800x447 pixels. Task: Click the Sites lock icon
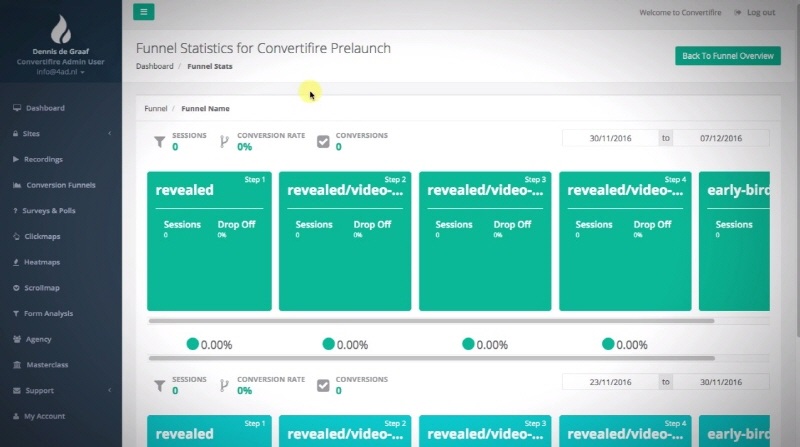coord(15,134)
